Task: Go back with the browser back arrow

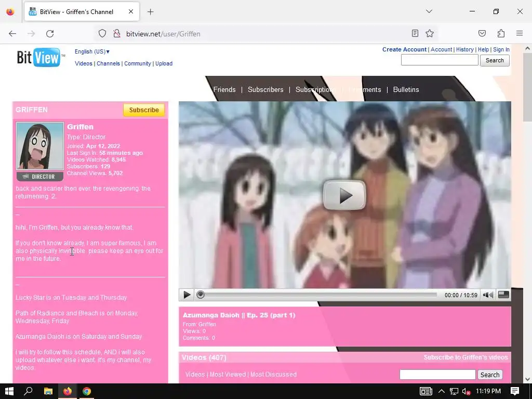Action: [x=12, y=34]
